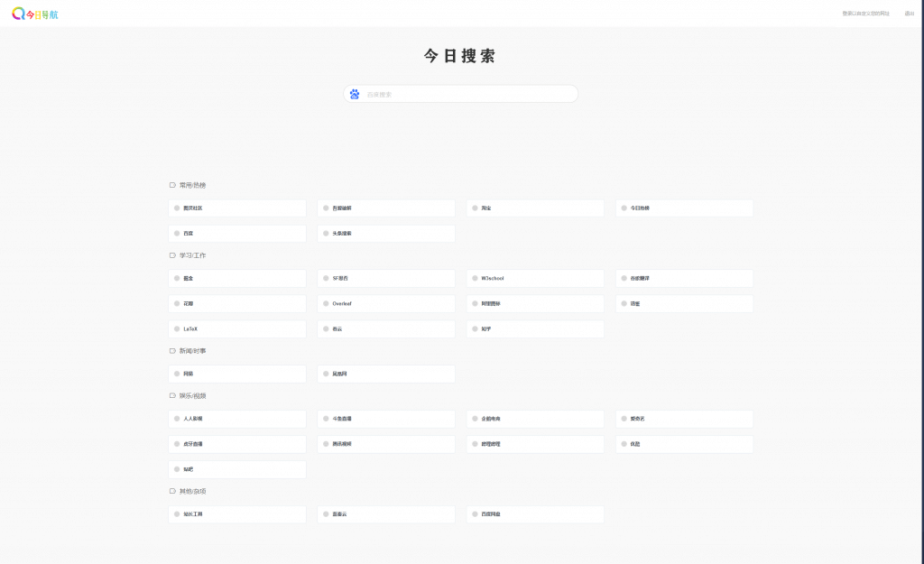Open the 腾讯视频 link
924x564 pixels.
(x=386, y=444)
